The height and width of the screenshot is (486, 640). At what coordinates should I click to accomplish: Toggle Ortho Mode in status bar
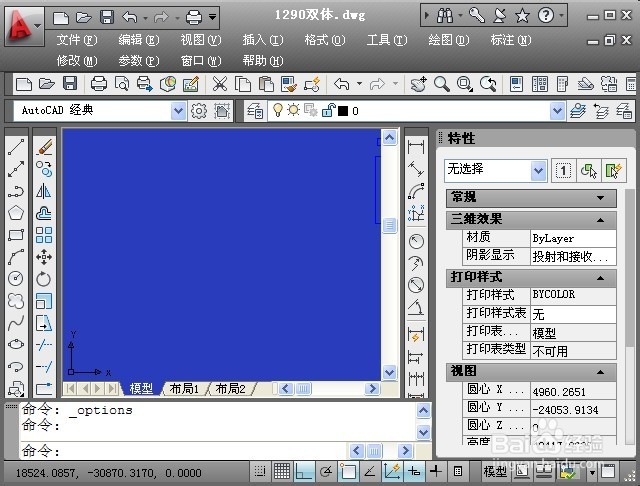tap(304, 472)
